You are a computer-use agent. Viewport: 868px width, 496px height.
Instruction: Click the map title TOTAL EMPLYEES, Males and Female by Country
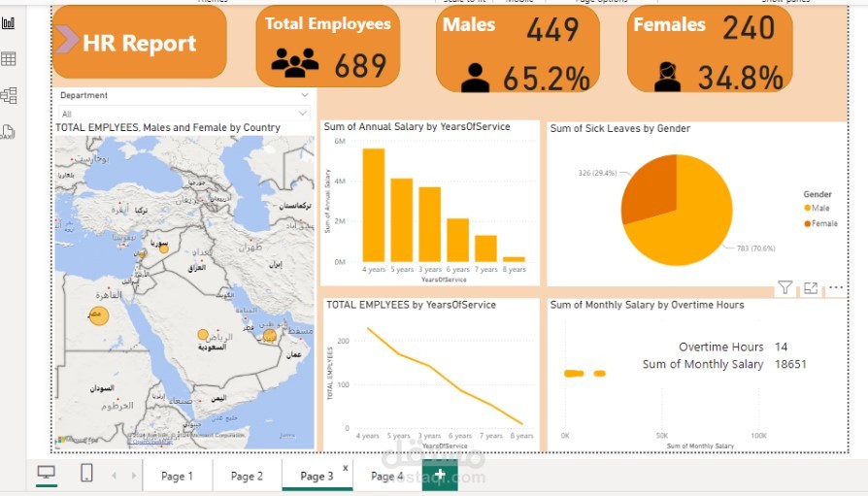[168, 128]
